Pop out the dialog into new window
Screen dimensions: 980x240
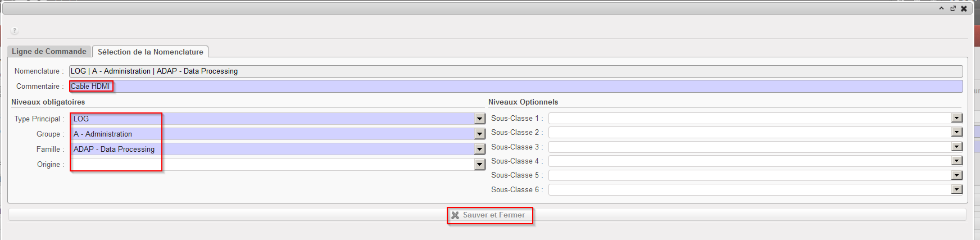tap(953, 8)
